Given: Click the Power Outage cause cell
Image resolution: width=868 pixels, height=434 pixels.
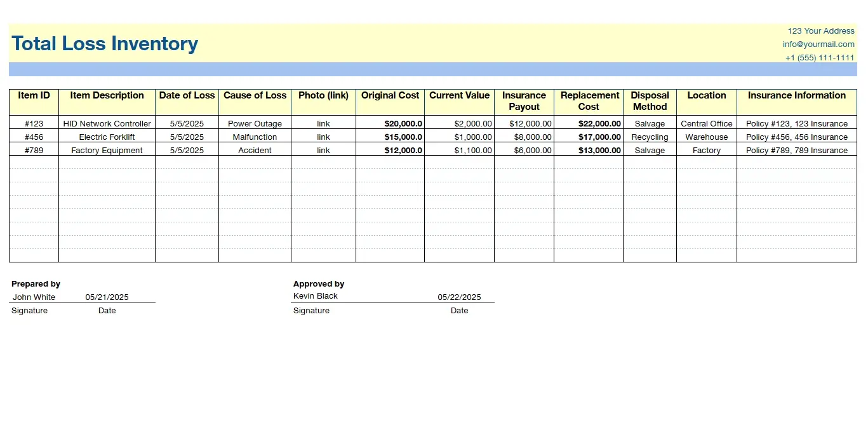Looking at the screenshot, I should pos(255,124).
